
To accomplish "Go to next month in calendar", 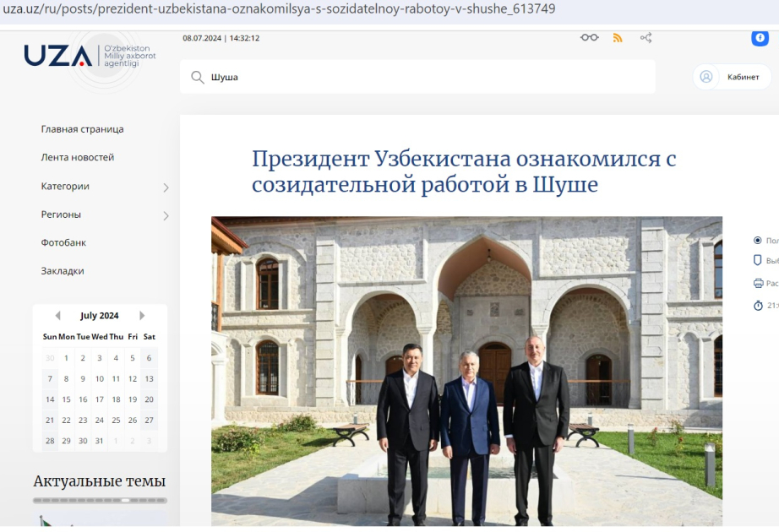I will [142, 316].
